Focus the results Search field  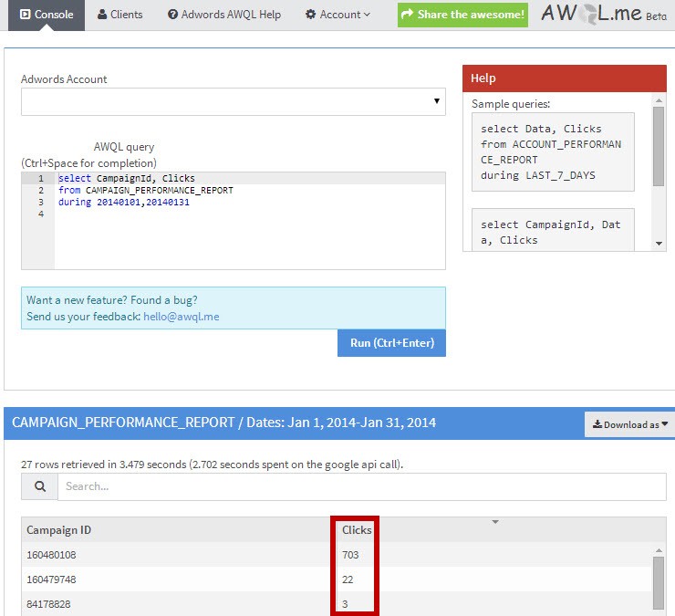tap(362, 486)
